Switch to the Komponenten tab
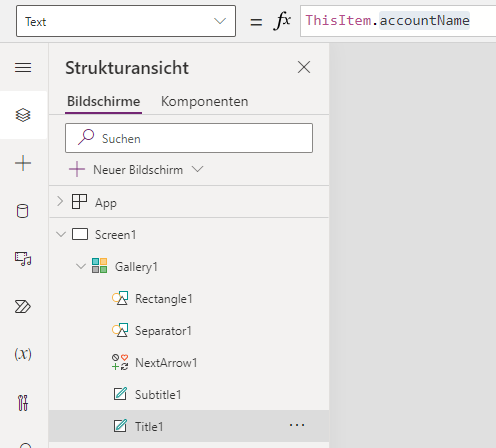The image size is (496, 448). 204,101
